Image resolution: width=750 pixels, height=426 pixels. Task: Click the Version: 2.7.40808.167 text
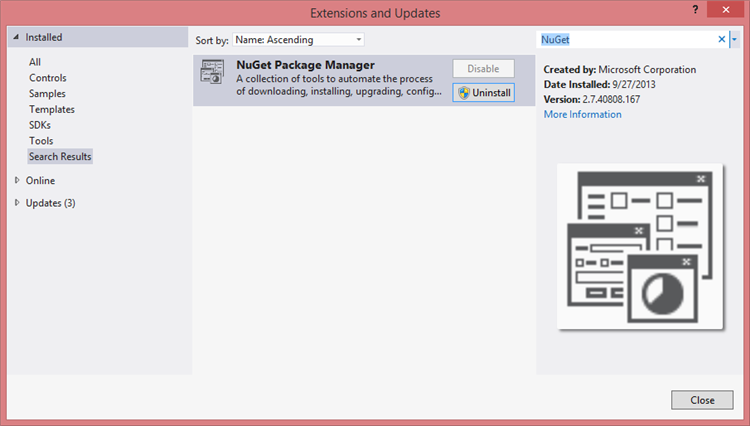pos(591,99)
